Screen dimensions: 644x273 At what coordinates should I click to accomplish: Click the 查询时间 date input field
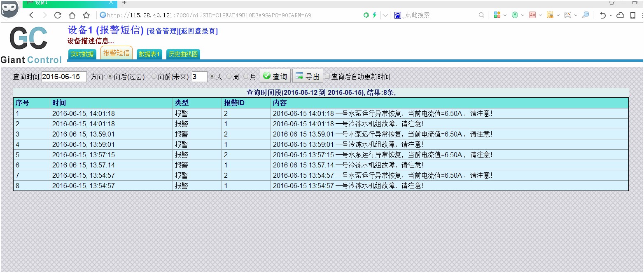(64, 77)
